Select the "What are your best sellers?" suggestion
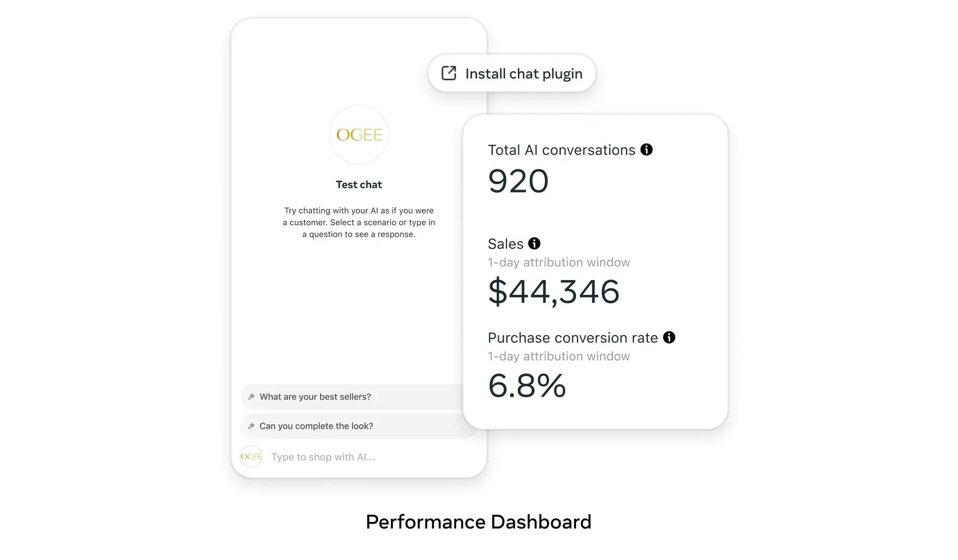Viewport: 958px width, 560px height. (315, 397)
